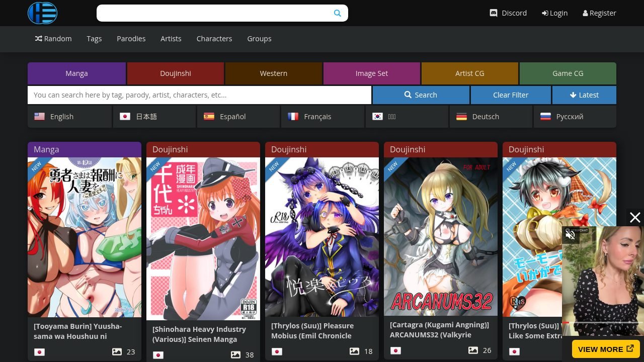644x362 pixels.
Task: Open the Register link
Action: point(599,13)
